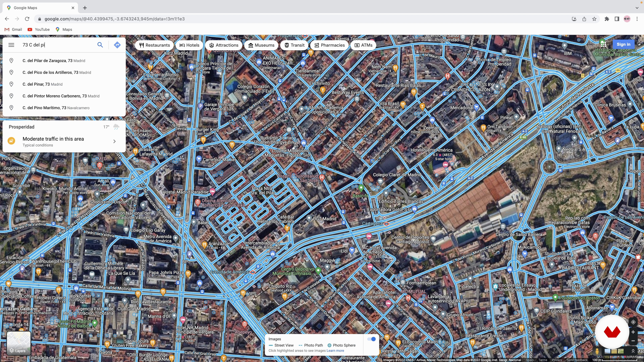Click the Sign in button

click(624, 44)
